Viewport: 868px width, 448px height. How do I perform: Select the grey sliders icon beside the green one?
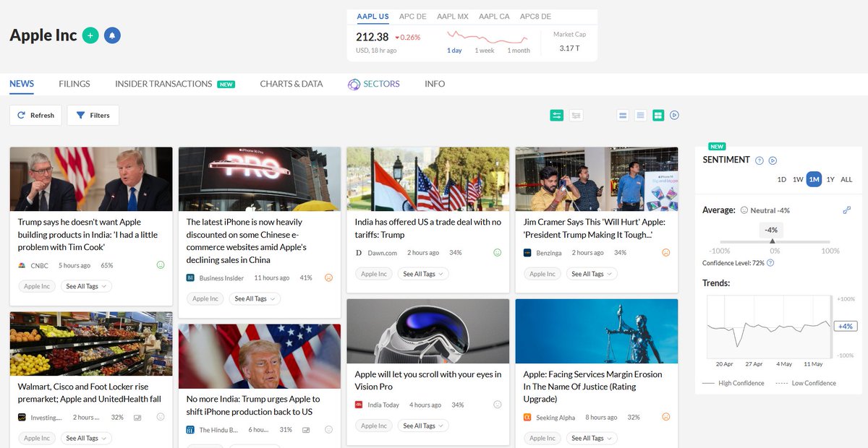point(576,115)
